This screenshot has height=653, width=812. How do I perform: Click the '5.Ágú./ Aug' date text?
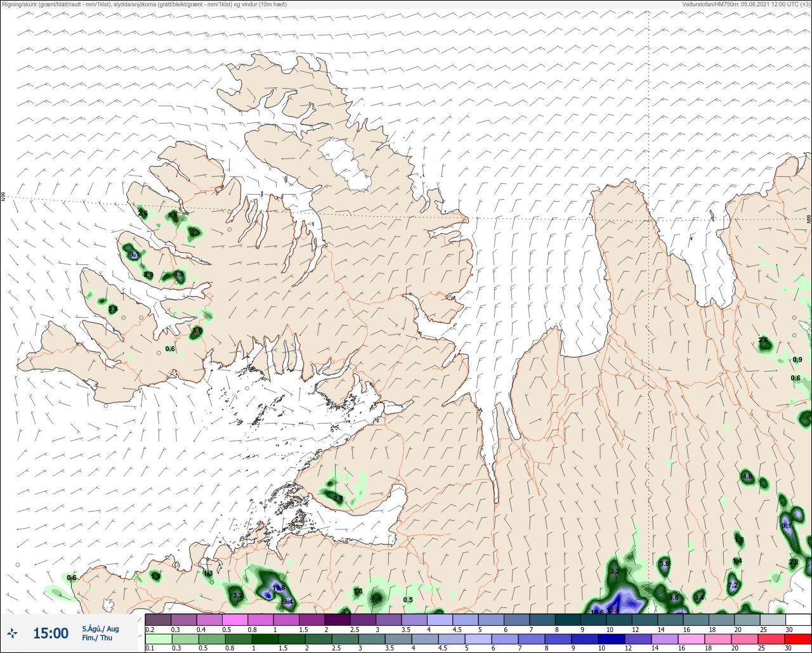100,629
